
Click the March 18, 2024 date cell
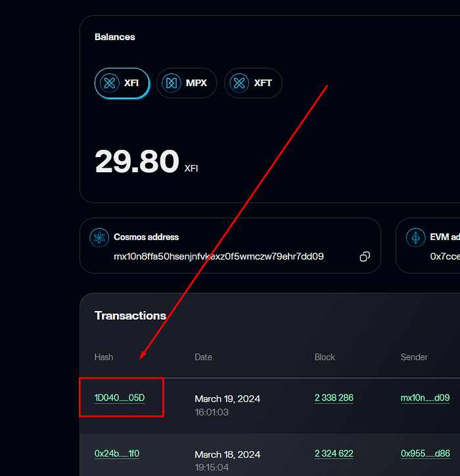[x=227, y=460]
